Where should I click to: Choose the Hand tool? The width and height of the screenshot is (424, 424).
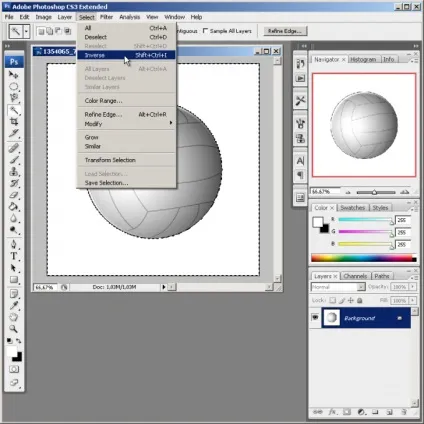14,317
